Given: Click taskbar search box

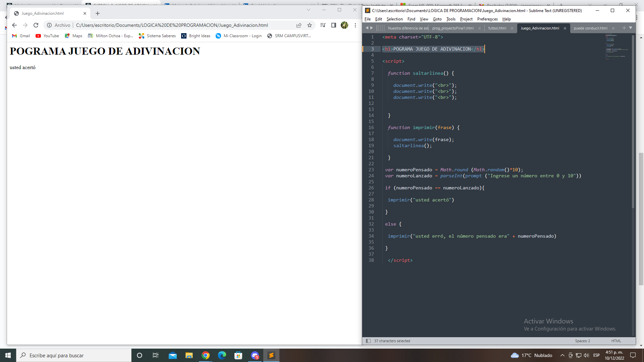Looking at the screenshot, I should [74, 355].
